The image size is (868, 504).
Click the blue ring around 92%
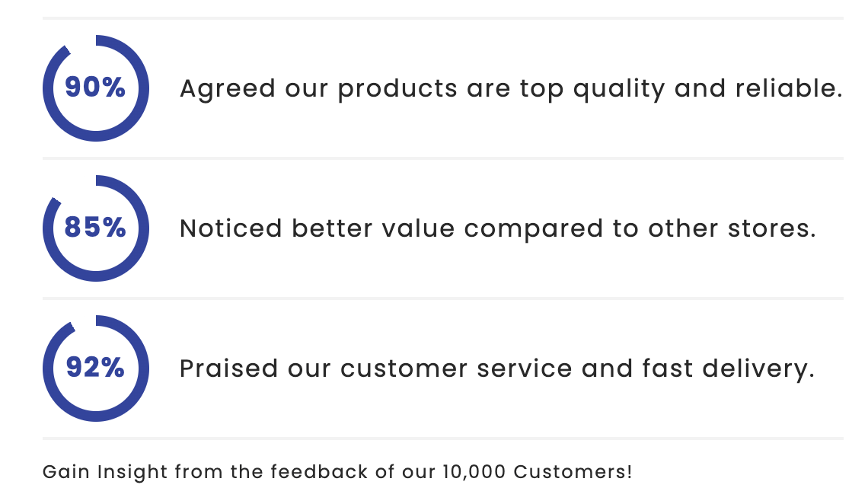(96, 416)
